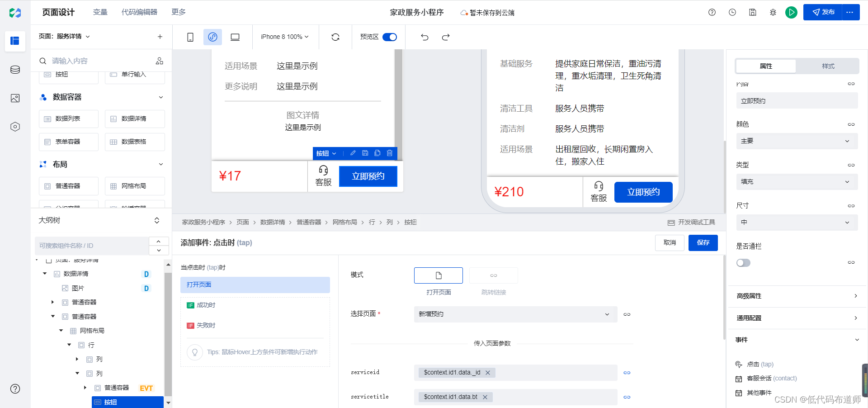Open the more options ellipsis beside 发布
868x408 pixels.
click(x=850, y=12)
